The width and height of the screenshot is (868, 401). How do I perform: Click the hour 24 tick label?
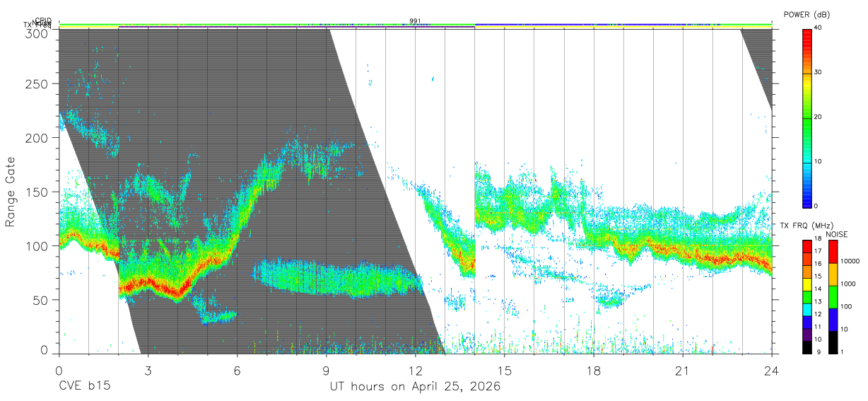pos(771,371)
